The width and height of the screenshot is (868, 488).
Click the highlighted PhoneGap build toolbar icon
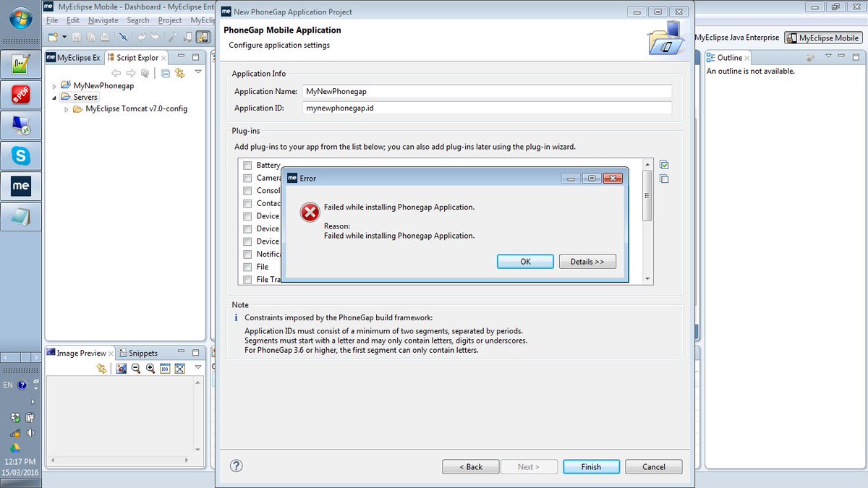click(203, 37)
